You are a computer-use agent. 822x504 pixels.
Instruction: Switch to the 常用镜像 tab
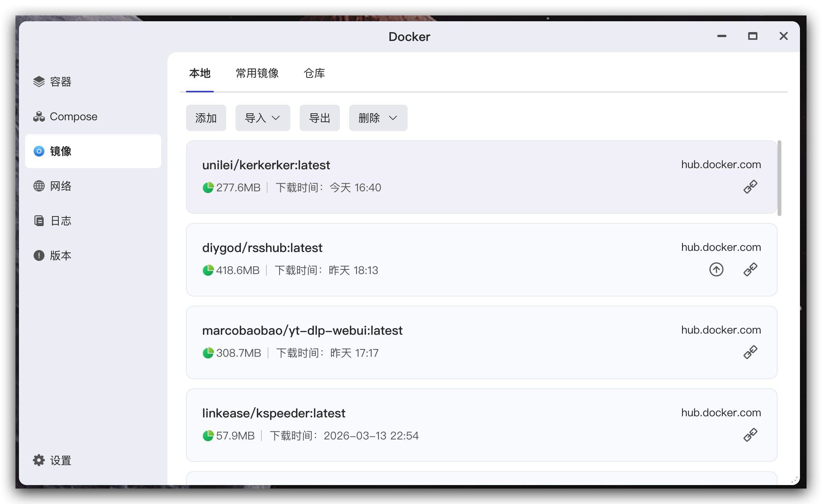pos(257,73)
